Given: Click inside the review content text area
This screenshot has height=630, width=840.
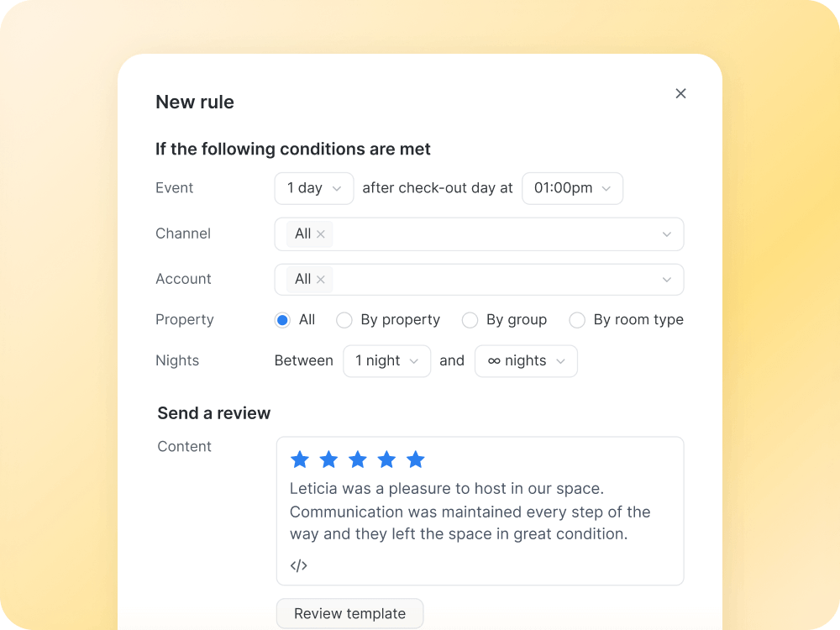Looking at the screenshot, I should click(x=470, y=511).
